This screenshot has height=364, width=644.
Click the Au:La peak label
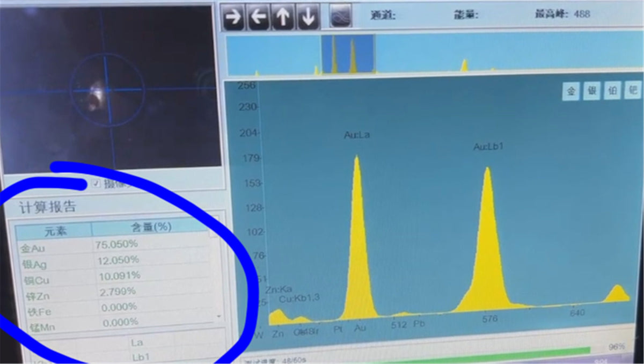point(357,135)
